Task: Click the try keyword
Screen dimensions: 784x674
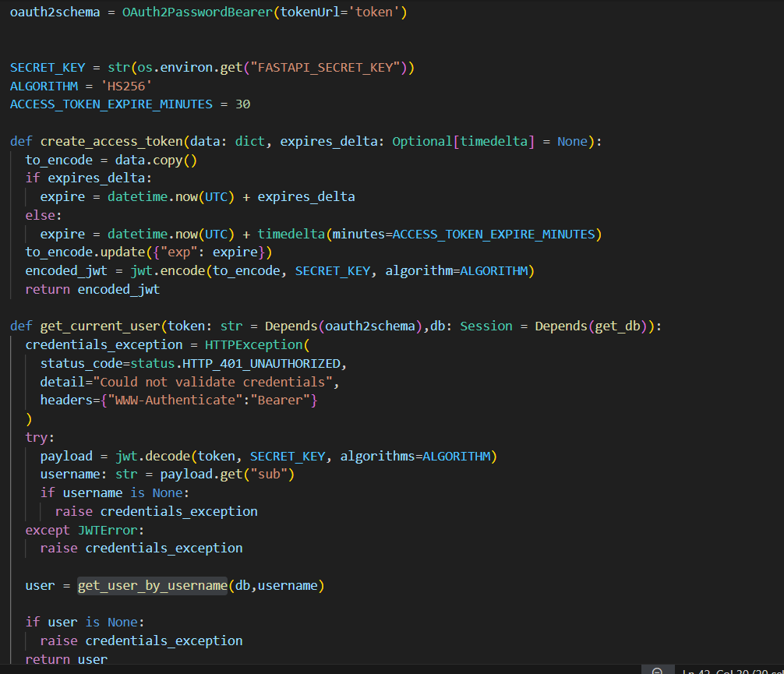Action: [37, 437]
